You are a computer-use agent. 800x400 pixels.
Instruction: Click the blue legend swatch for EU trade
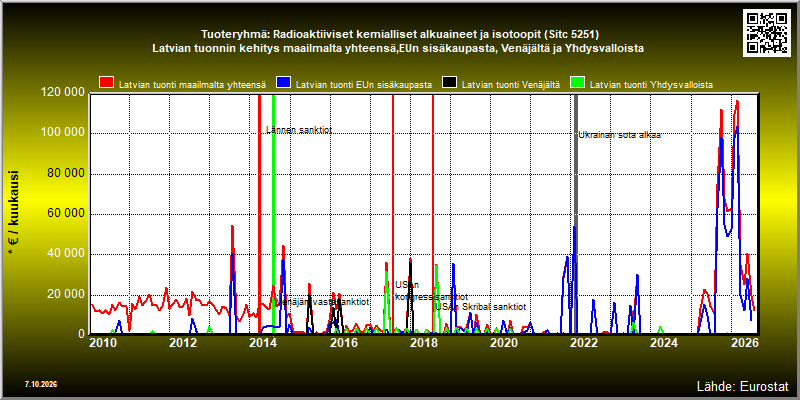(x=283, y=84)
